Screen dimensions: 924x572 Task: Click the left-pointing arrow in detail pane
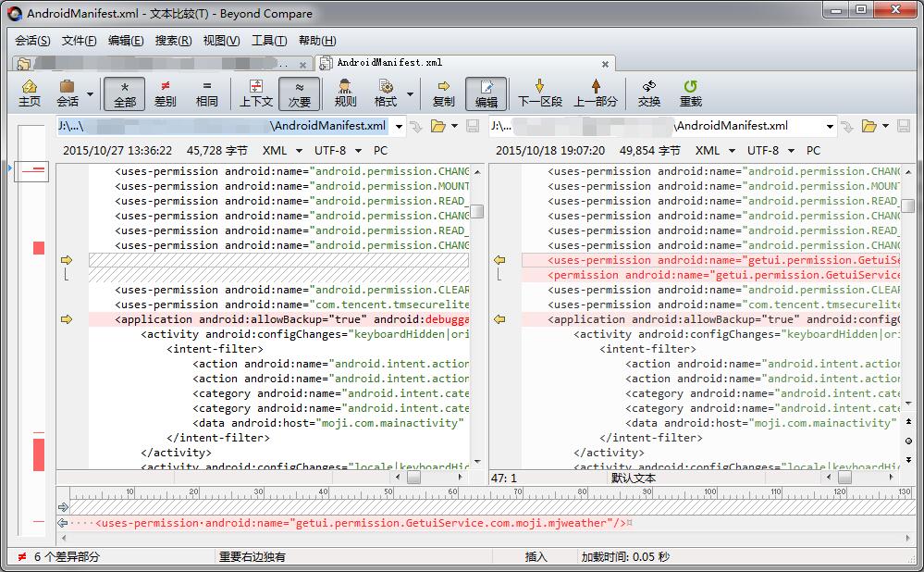coord(63,523)
